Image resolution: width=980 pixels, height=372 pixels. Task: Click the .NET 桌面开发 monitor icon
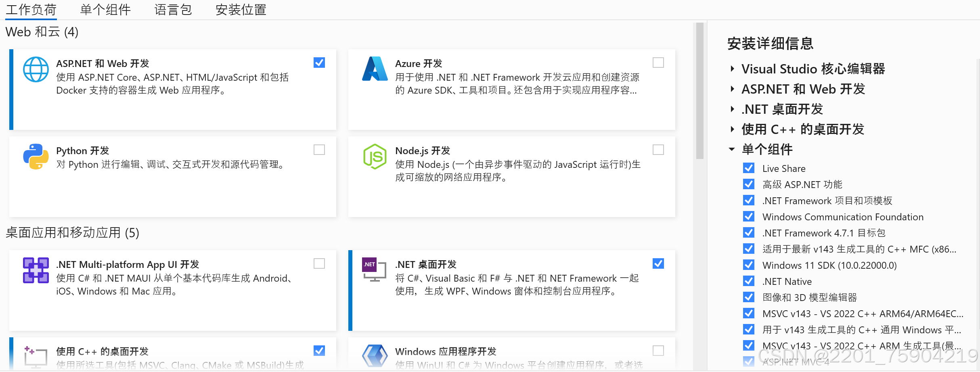click(x=374, y=270)
